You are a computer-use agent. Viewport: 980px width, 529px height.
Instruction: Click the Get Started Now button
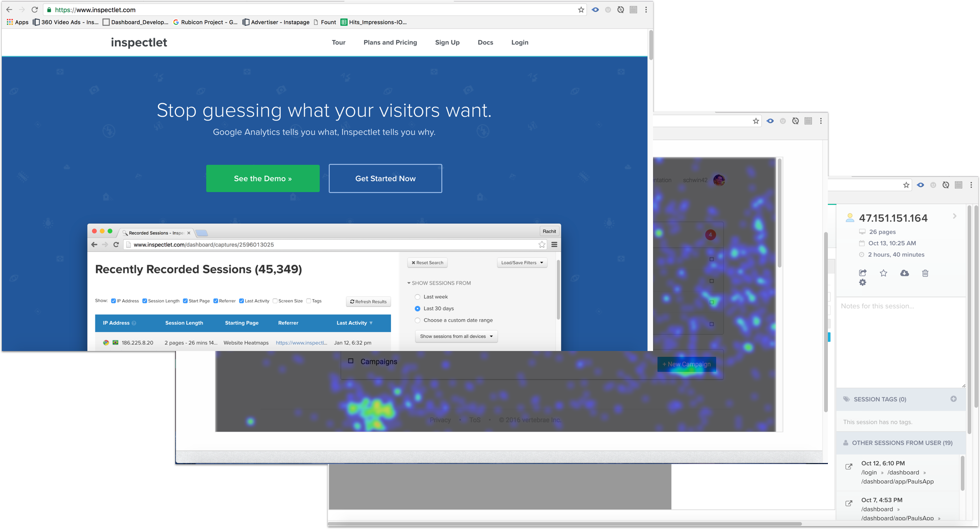pos(385,178)
